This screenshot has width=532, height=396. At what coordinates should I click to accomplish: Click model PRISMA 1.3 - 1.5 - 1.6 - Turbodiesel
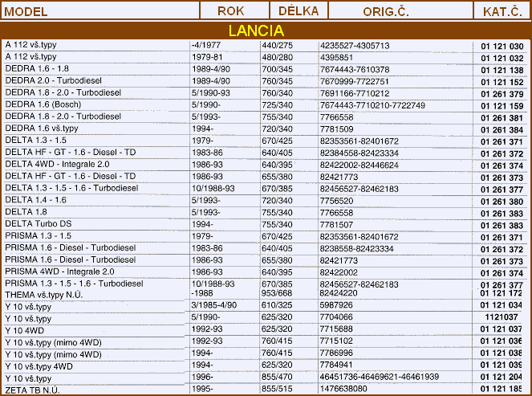pos(74,284)
